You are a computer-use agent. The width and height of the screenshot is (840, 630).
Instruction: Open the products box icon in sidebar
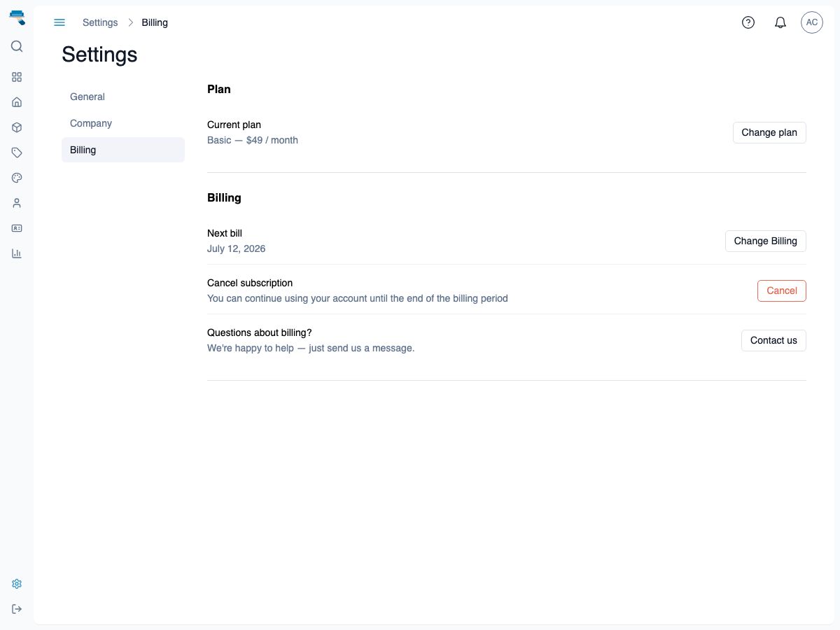[x=17, y=127]
